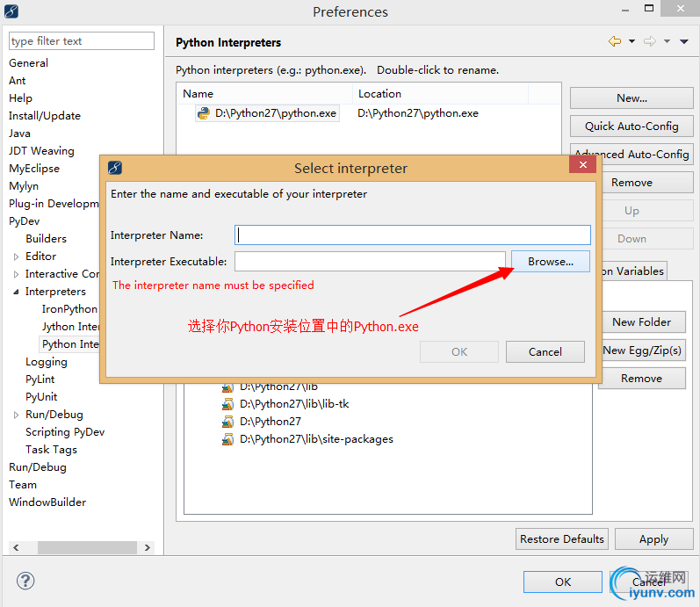
Task: Expand the Interactive Console tree node
Action: coord(16,274)
